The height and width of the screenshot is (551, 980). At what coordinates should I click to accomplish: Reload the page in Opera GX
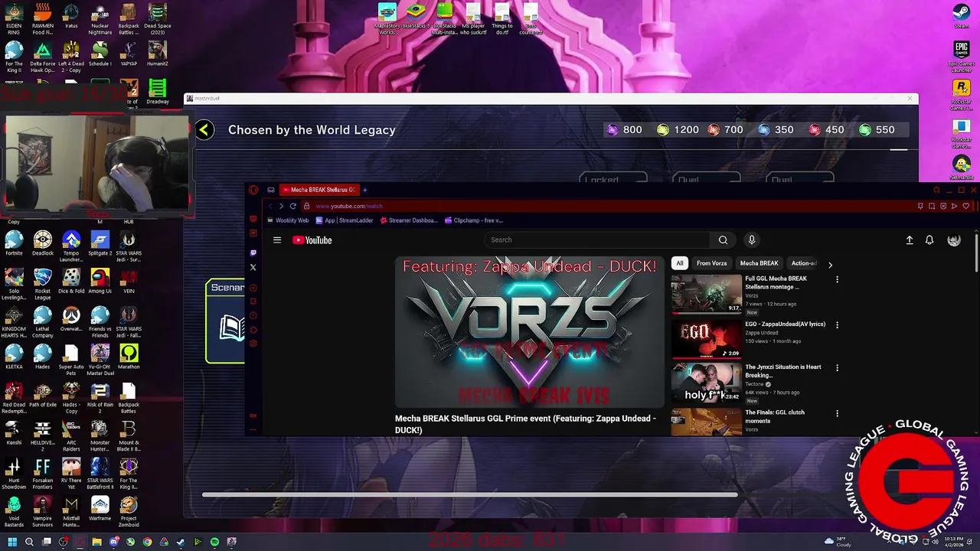click(292, 206)
